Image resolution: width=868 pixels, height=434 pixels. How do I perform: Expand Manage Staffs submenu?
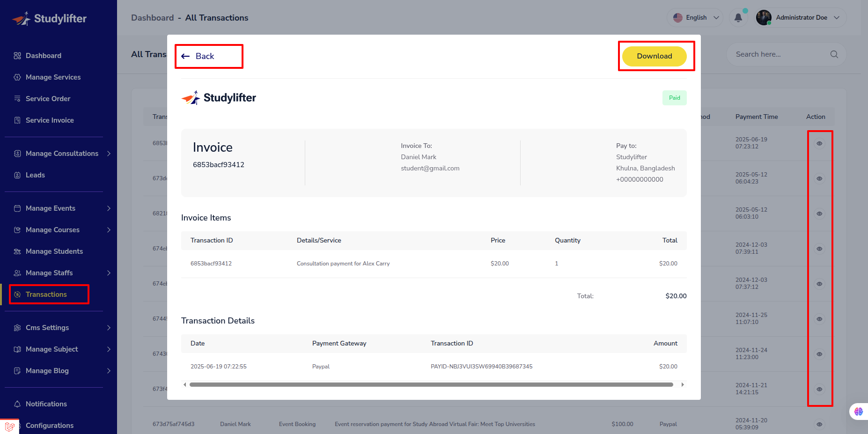click(x=109, y=273)
